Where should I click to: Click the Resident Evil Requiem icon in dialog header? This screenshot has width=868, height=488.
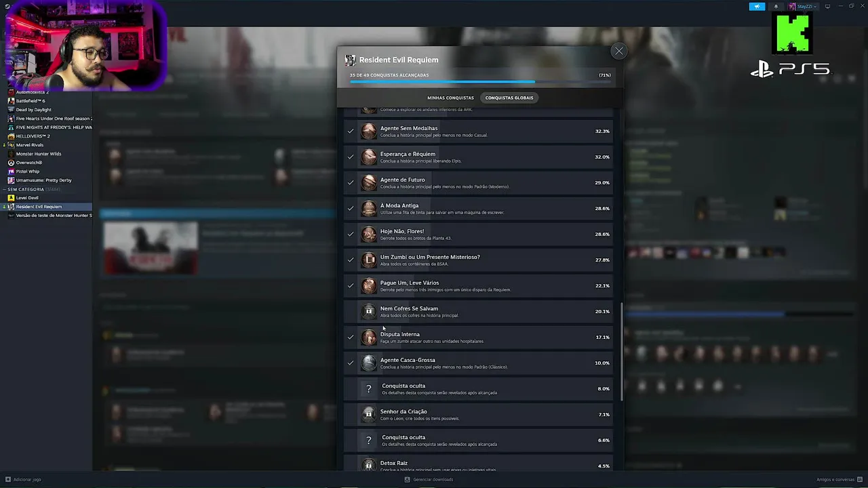point(351,60)
